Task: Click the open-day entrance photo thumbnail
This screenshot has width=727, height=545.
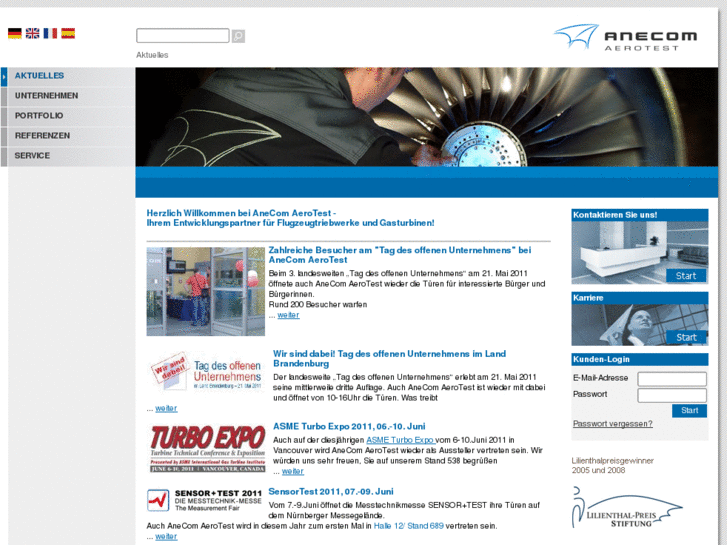Action: click(x=206, y=291)
